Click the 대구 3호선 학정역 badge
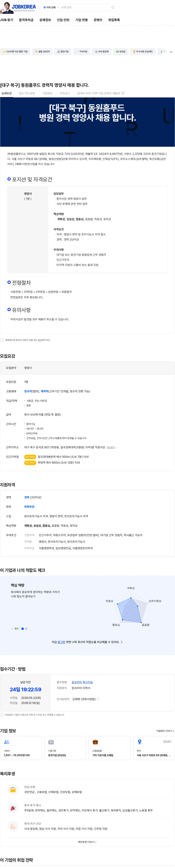 pyautogui.click(x=30, y=463)
